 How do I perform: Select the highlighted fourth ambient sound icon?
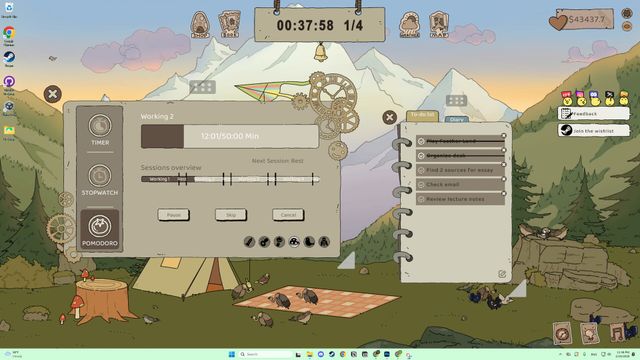coord(294,242)
